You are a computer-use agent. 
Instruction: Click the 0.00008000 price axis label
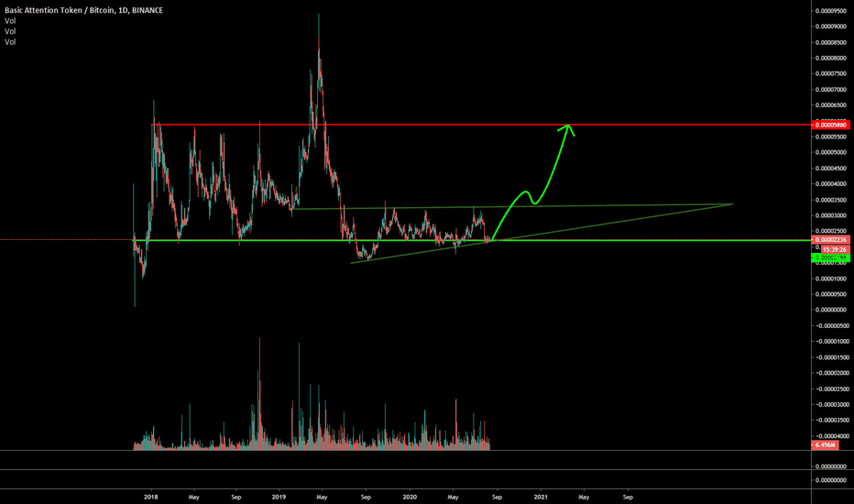831,58
